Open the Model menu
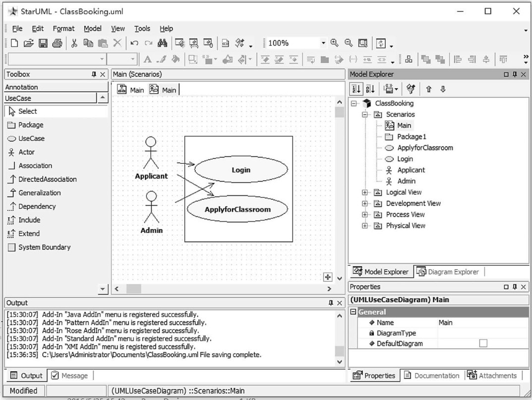 pos(93,28)
